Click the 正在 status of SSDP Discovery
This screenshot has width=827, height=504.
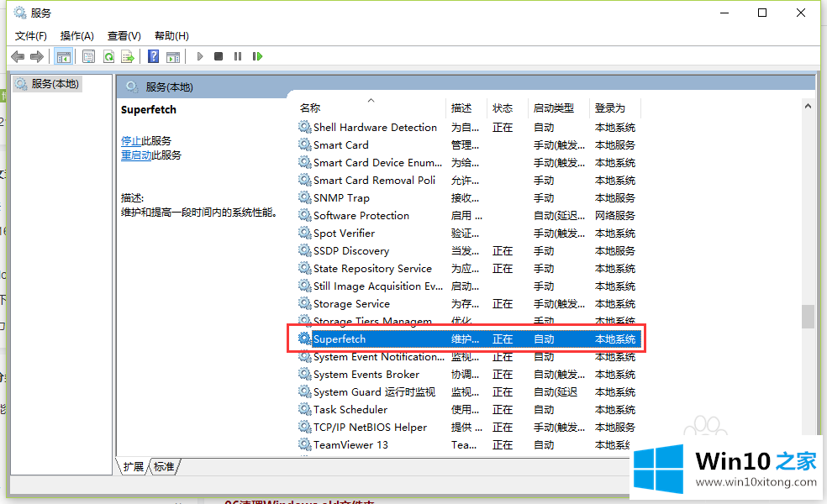click(x=502, y=250)
